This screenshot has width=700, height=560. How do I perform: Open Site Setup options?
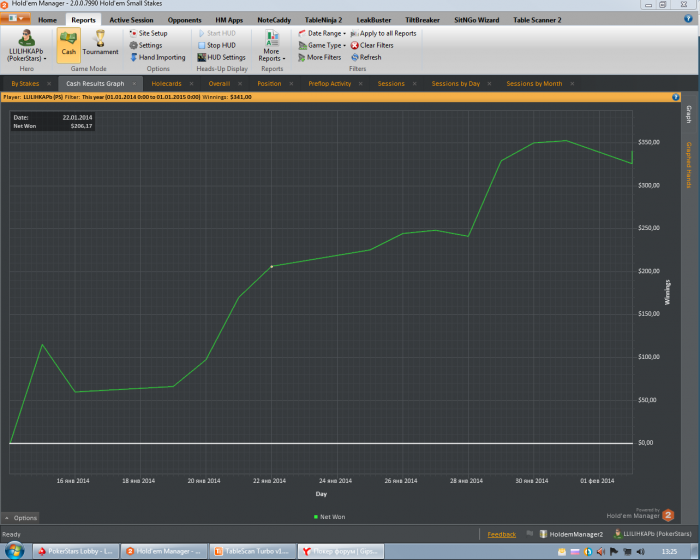[x=152, y=33]
